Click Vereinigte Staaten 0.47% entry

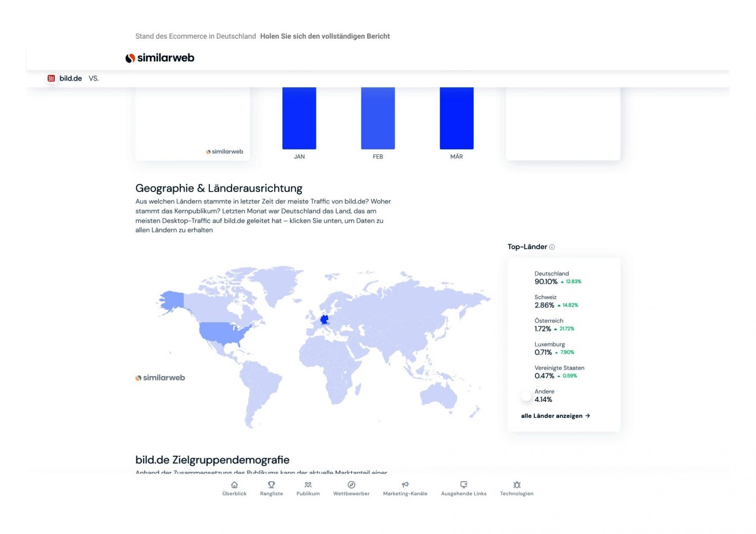pyautogui.click(x=559, y=372)
